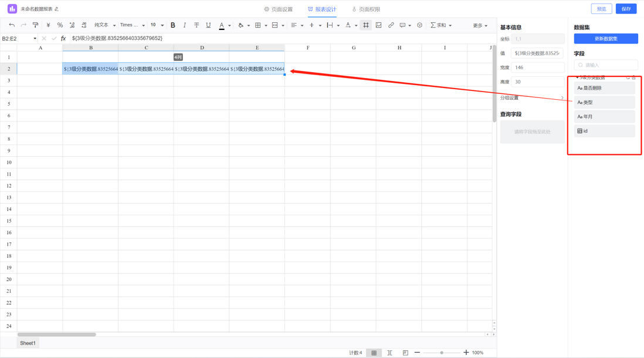Open the B2:E2 name box dropdown
This screenshot has width=644, height=358.
point(35,38)
